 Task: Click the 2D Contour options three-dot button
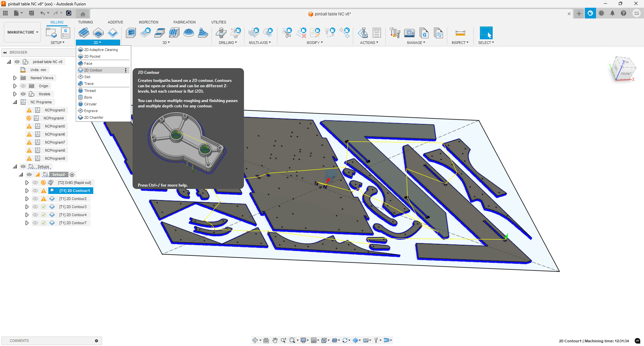coord(126,70)
